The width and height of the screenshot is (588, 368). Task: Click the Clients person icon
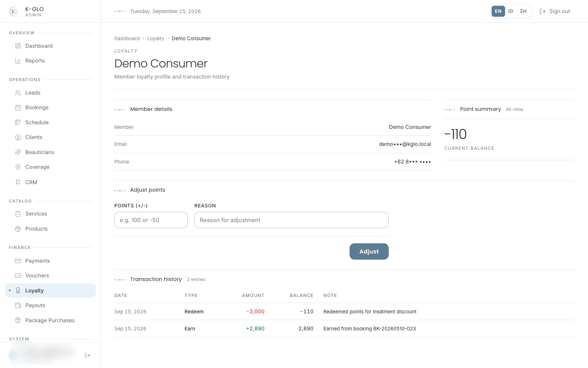18,137
